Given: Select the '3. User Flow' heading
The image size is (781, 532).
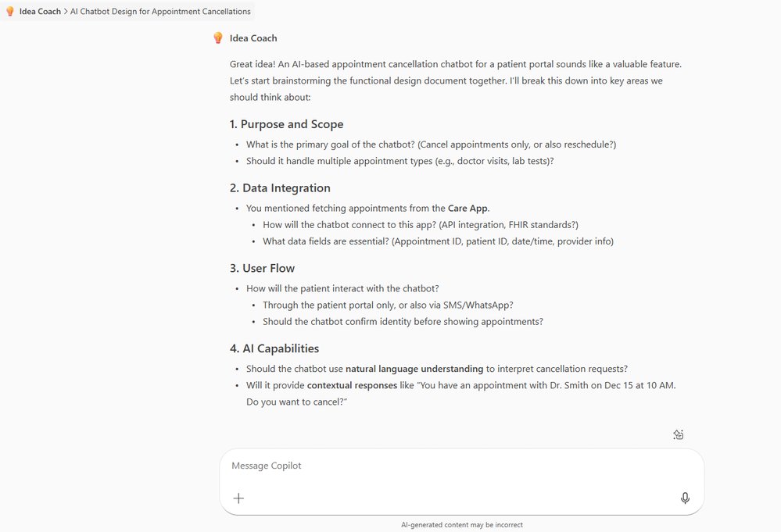Looking at the screenshot, I should pos(263,267).
